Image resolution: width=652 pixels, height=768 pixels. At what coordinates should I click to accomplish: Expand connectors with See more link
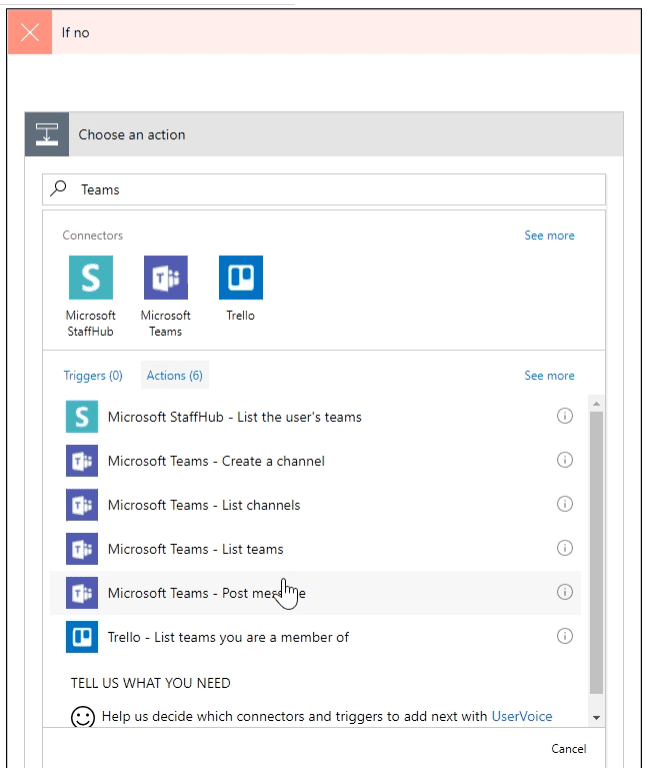pyautogui.click(x=549, y=236)
